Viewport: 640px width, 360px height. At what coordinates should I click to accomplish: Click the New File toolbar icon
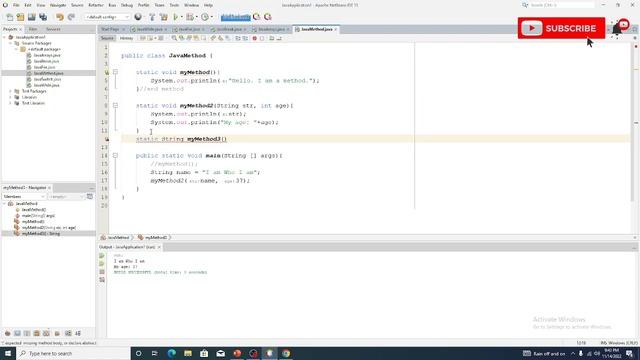9,17
